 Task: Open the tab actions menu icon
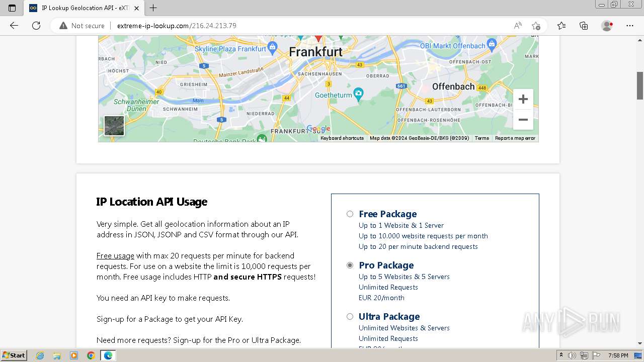pos(12,8)
